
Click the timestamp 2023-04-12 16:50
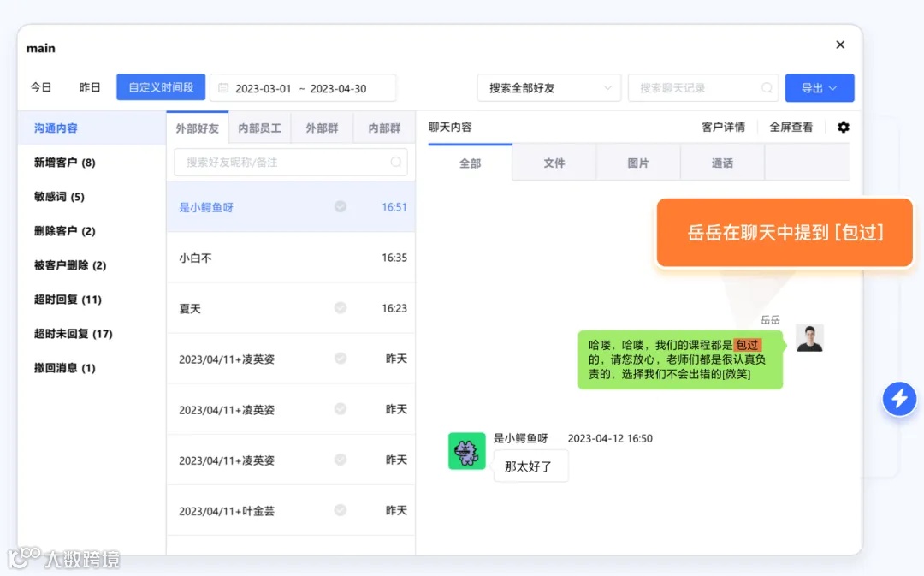click(610, 438)
